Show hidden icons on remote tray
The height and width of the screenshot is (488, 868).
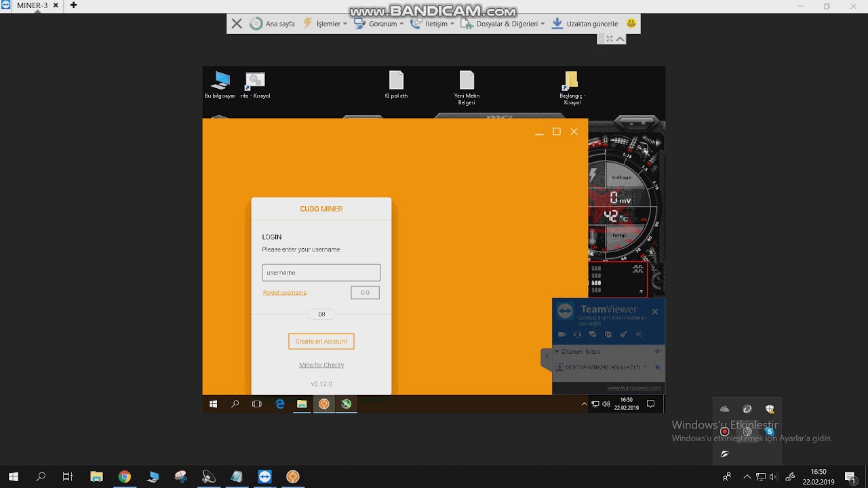(585, 404)
